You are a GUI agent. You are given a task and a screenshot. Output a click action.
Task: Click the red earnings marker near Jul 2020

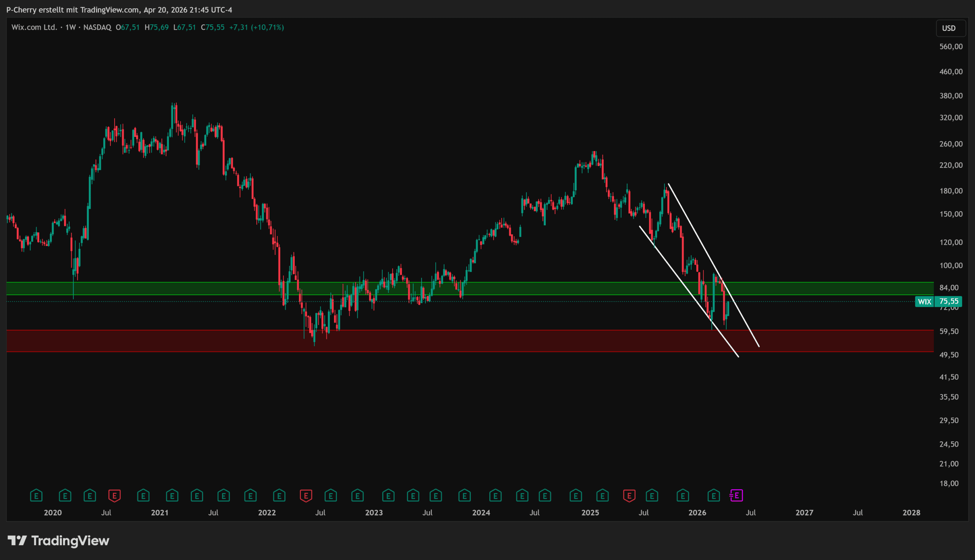114,495
